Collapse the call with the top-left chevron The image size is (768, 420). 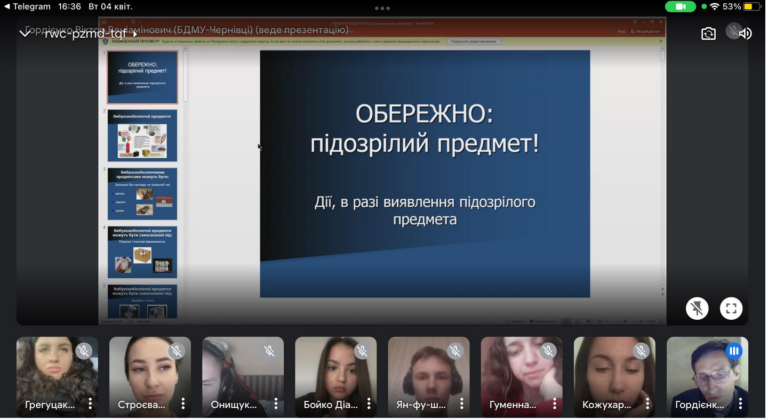25,33
